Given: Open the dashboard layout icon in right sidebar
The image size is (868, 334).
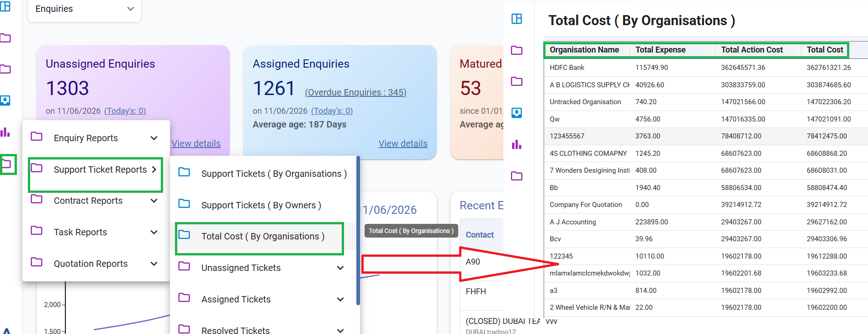Looking at the screenshot, I should pyautogui.click(x=517, y=19).
